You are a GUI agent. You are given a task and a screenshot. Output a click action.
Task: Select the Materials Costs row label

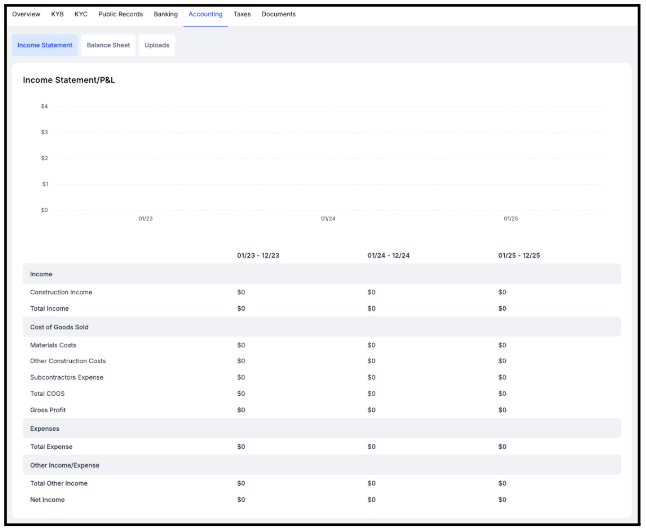[x=53, y=345]
